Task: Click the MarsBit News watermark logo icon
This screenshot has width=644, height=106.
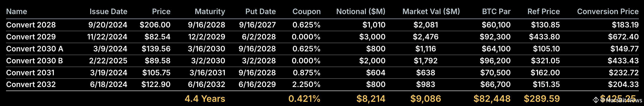Action: tap(596, 100)
